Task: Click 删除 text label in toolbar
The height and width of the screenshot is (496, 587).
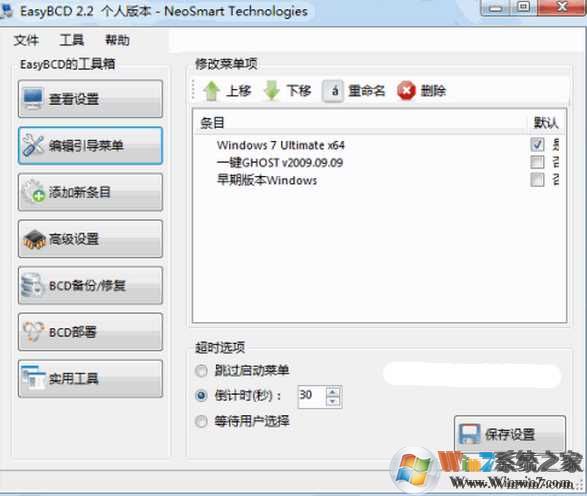Action: tap(433, 91)
